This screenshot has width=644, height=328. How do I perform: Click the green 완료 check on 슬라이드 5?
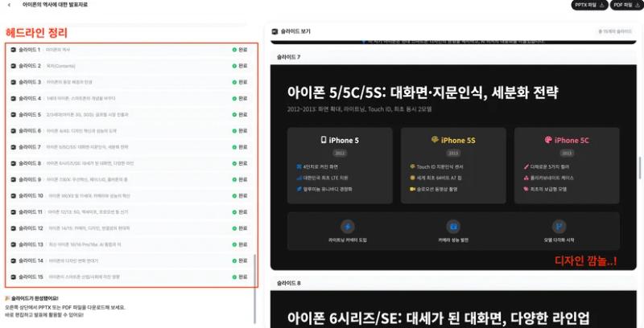coord(234,114)
